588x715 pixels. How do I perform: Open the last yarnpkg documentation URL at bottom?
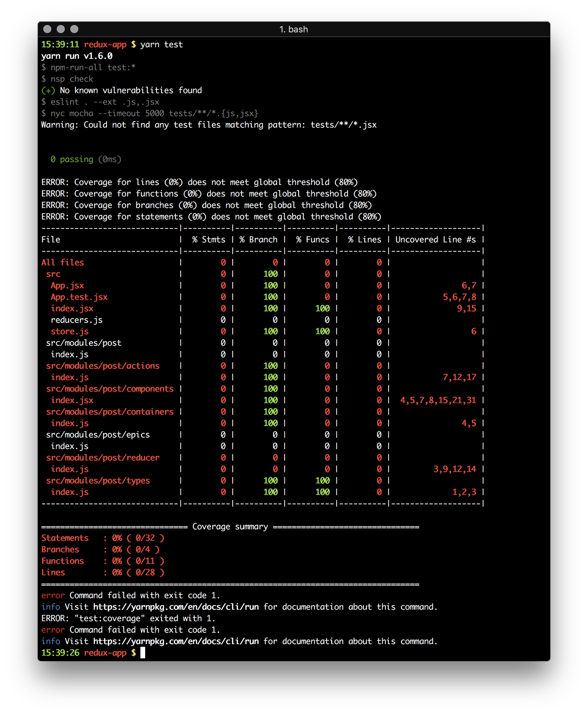(x=176, y=641)
